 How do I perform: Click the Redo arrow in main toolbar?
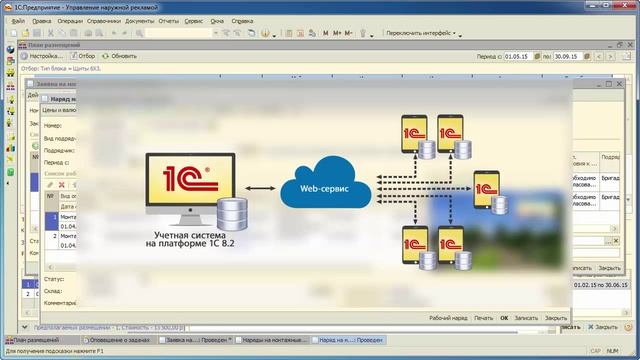click(124, 33)
